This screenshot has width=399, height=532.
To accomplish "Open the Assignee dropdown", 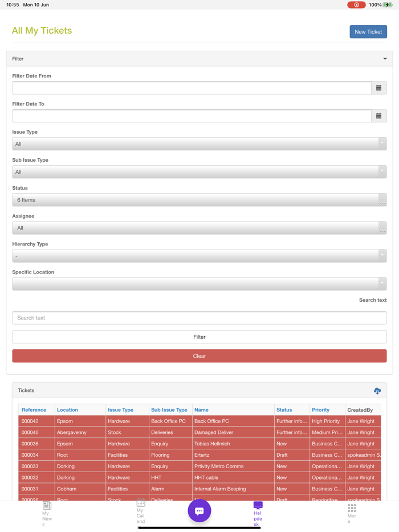I will pos(199,228).
